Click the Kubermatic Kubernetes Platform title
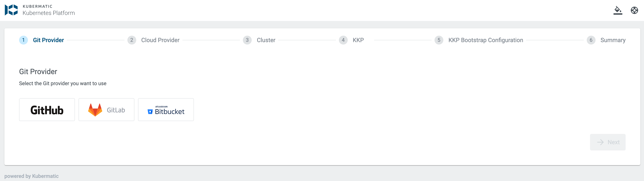The width and height of the screenshot is (644, 181). click(x=48, y=10)
